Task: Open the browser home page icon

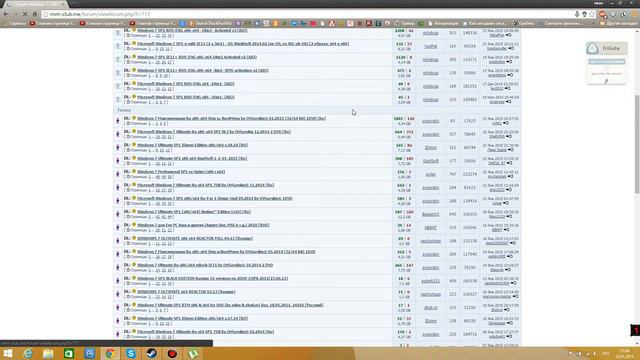Action: tap(35, 14)
